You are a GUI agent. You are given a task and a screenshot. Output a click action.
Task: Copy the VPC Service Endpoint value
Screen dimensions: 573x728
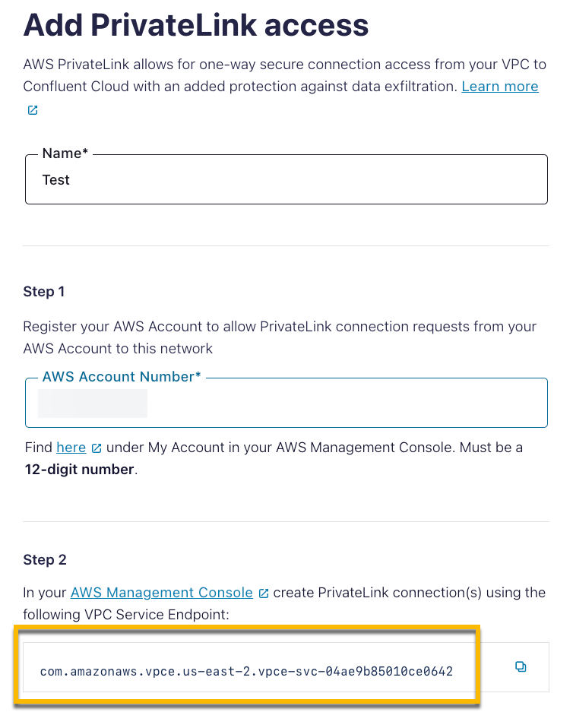point(521,666)
